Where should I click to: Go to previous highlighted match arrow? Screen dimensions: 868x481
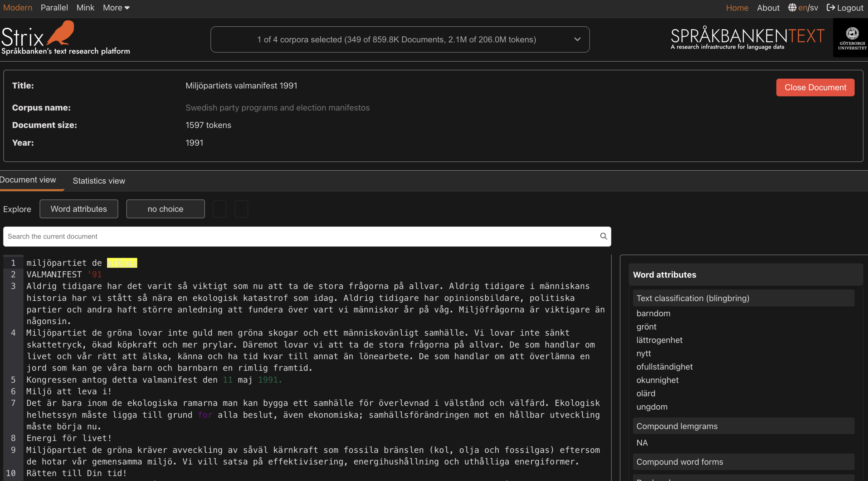(x=219, y=209)
